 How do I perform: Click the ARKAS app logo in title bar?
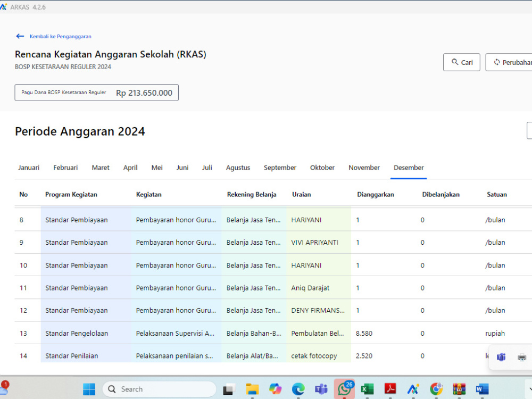[x=3, y=7]
